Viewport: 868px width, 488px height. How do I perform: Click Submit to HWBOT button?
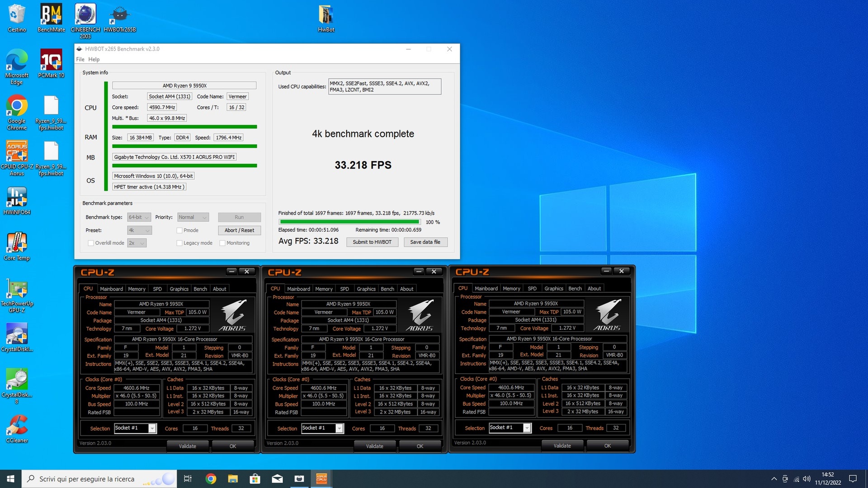pos(372,242)
